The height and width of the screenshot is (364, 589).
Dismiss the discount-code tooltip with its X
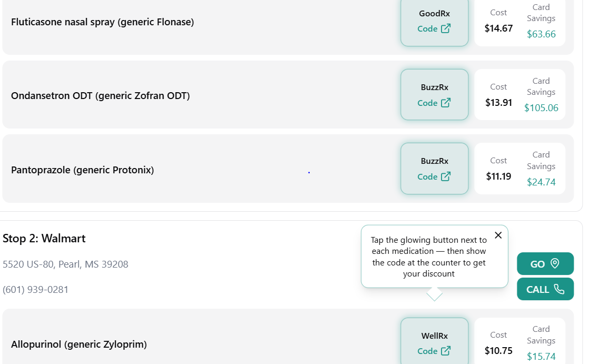[498, 235]
